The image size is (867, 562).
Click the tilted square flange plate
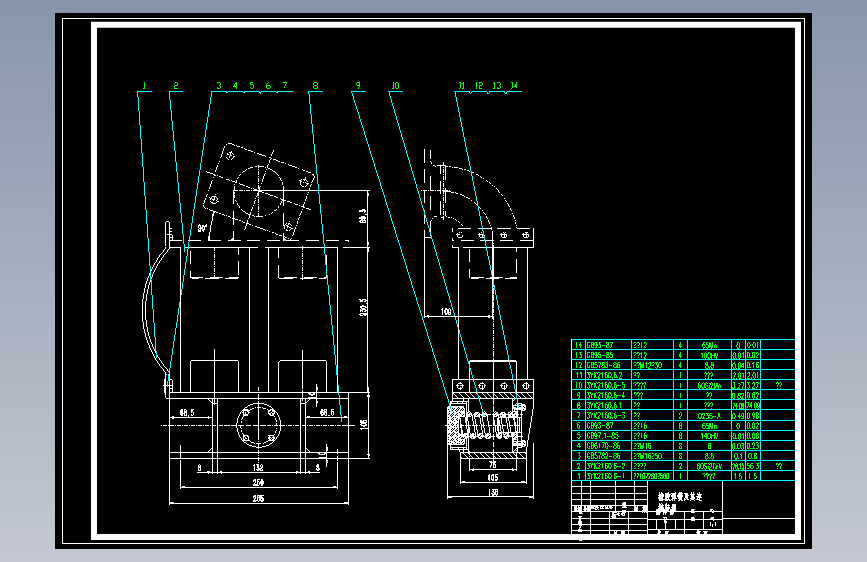click(259, 190)
